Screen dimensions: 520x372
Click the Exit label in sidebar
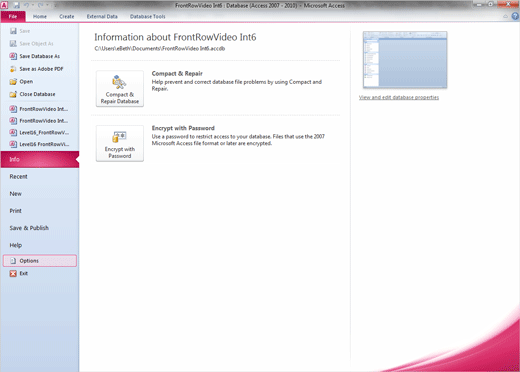point(24,273)
